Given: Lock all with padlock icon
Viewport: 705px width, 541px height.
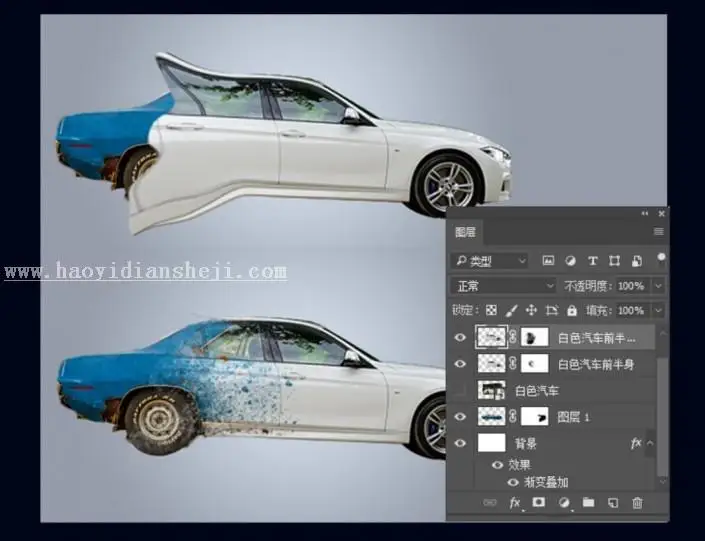Looking at the screenshot, I should 572,310.
